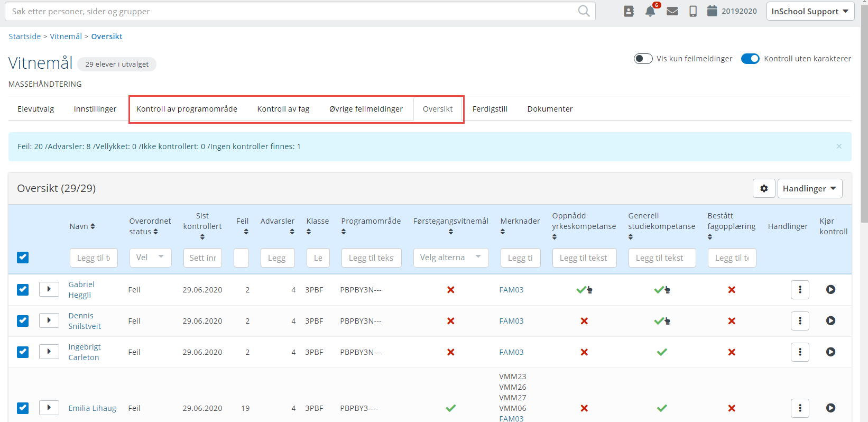Click the search magnifier icon
This screenshot has width=868, height=422.
pos(584,11)
